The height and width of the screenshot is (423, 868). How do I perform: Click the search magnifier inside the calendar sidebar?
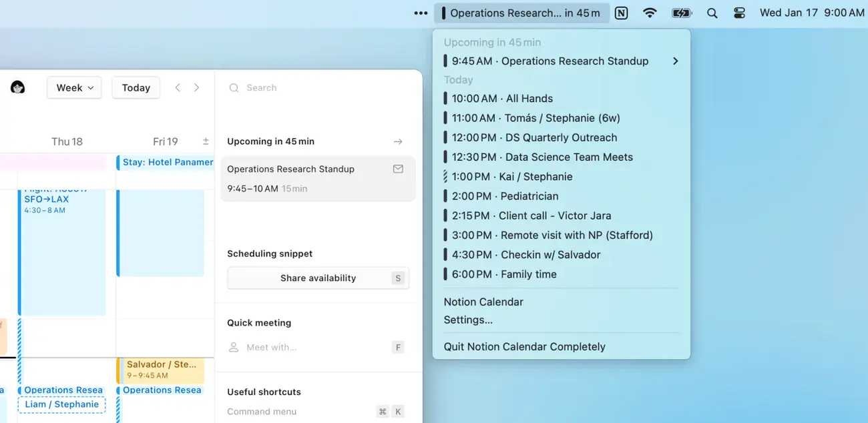pyautogui.click(x=234, y=87)
